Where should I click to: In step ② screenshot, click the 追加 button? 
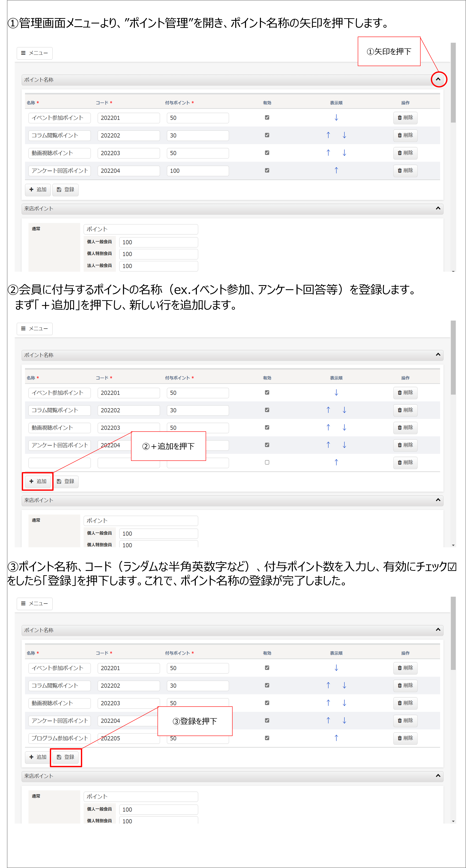coord(38,481)
